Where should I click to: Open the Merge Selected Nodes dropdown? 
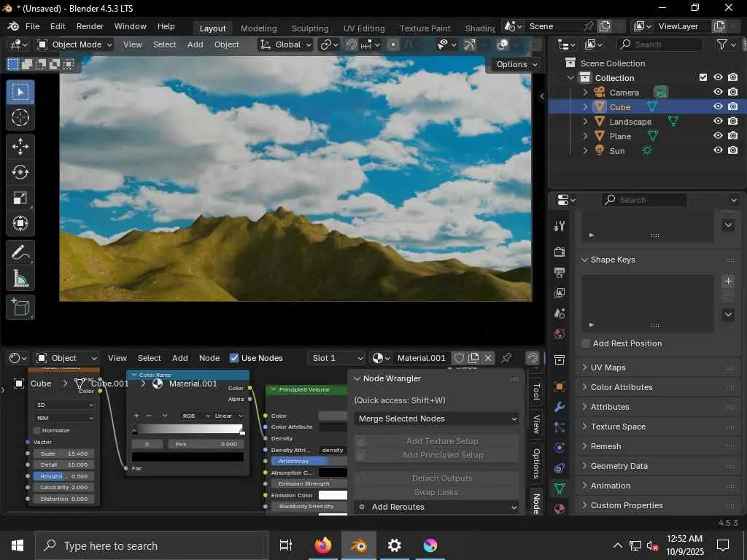click(x=436, y=419)
